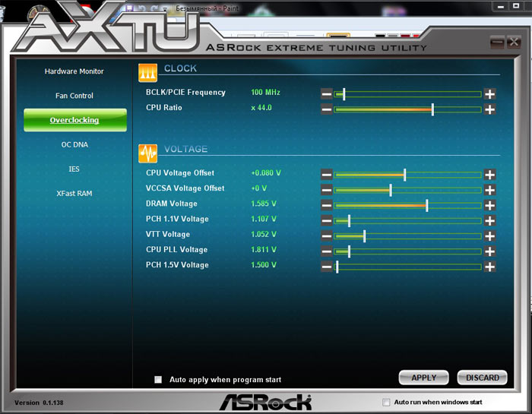This screenshot has height=414, width=532.
Task: Decrease VCCSA Voltage Offset with minus button
Action: [x=326, y=190]
